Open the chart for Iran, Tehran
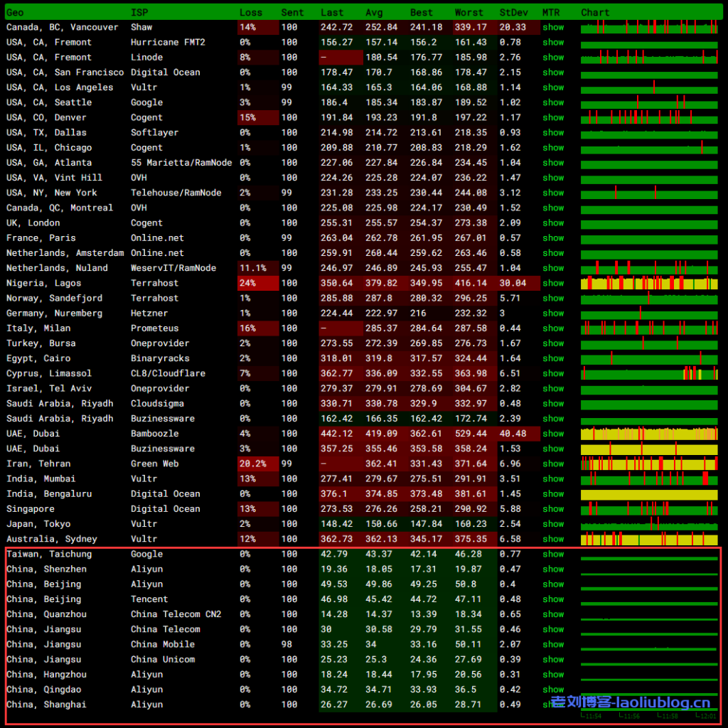728x728 pixels. point(648,464)
